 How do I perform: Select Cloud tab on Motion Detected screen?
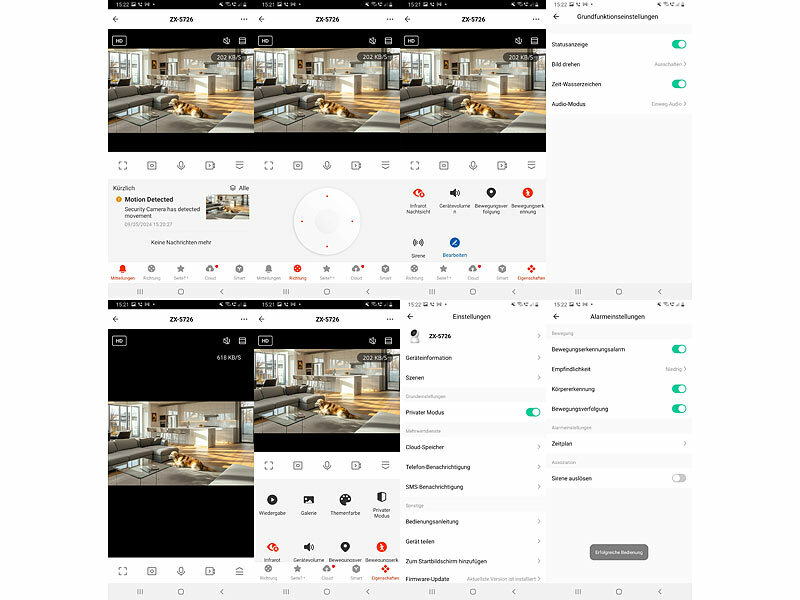point(210,272)
